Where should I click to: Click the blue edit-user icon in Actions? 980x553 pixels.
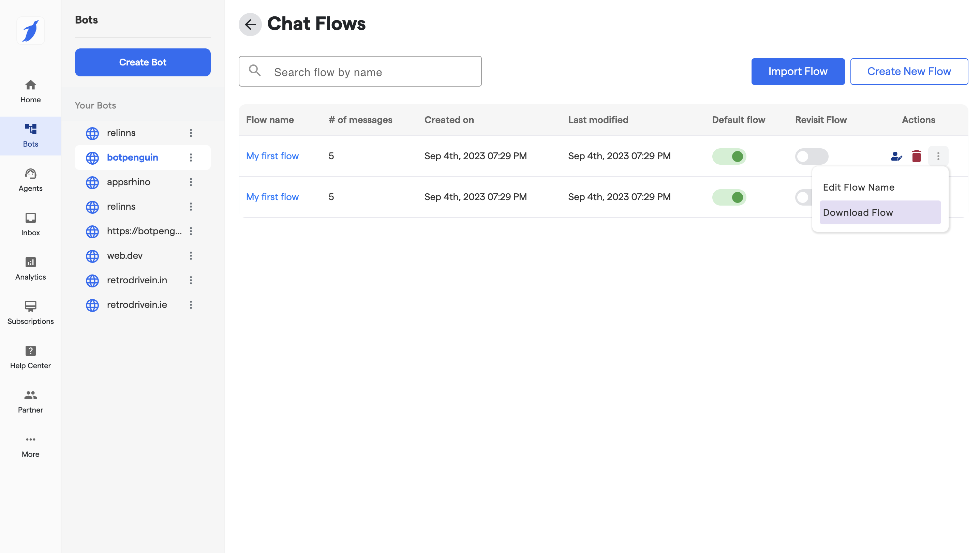pyautogui.click(x=896, y=156)
